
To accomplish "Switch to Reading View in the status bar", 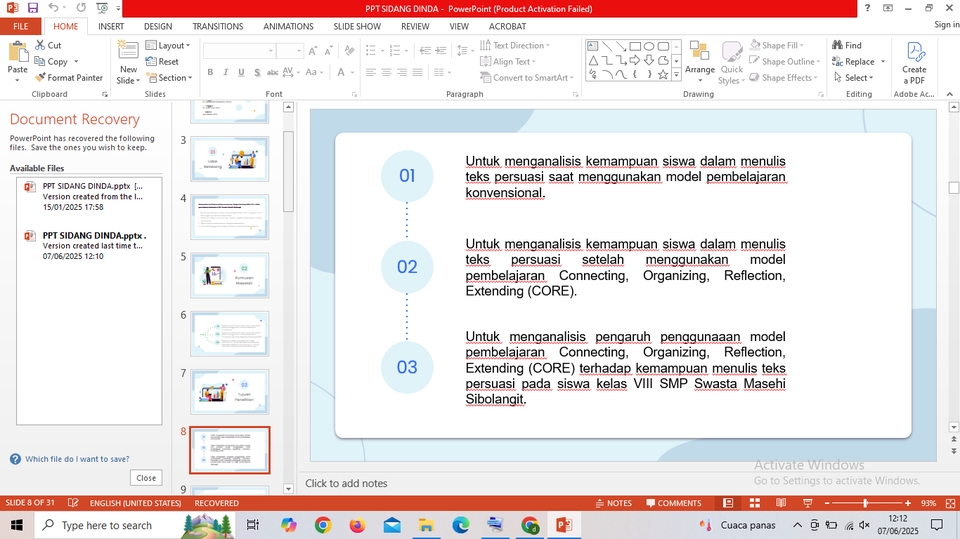I will click(x=781, y=503).
